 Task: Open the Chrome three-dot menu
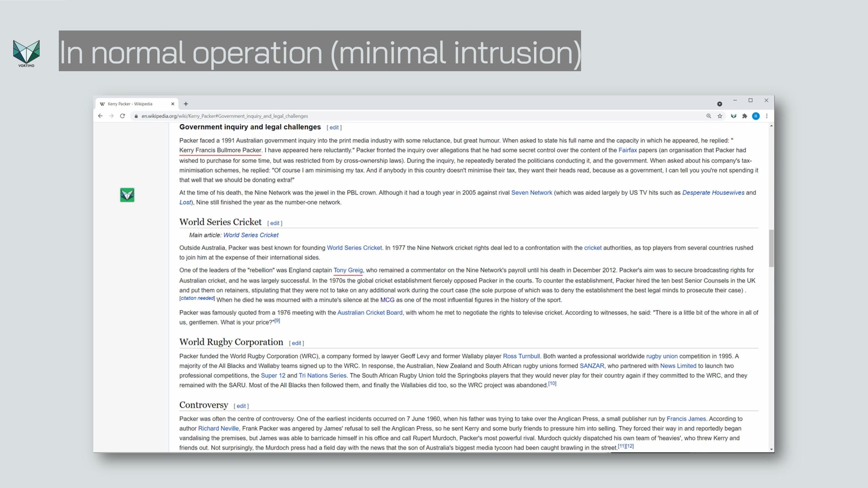pyautogui.click(x=767, y=116)
